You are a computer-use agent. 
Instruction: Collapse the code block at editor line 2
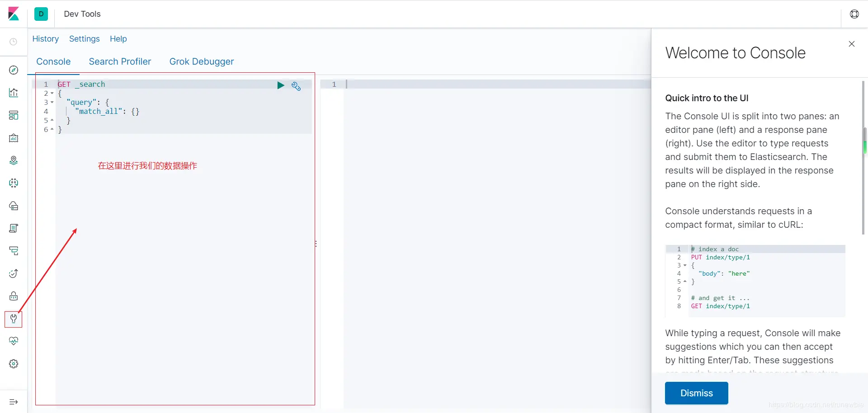pos(52,94)
